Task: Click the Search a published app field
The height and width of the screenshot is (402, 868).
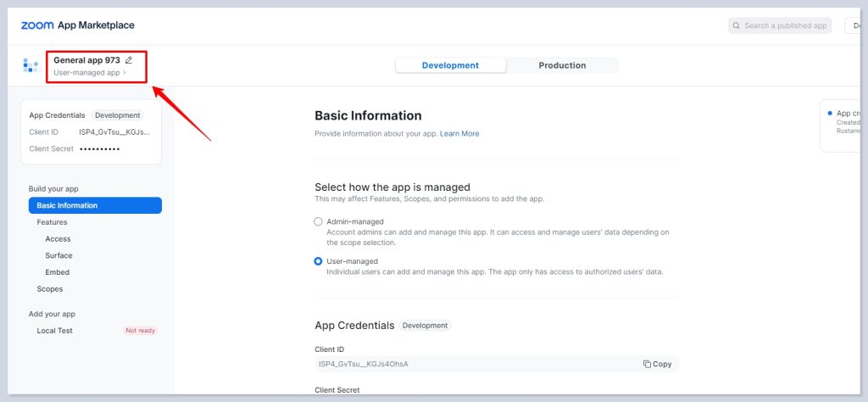Action: pyautogui.click(x=784, y=25)
